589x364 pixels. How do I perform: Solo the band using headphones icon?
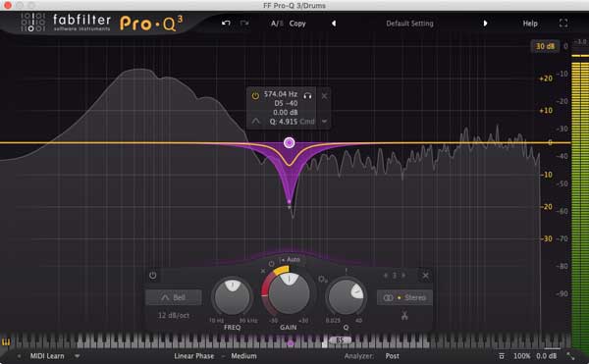pos(307,96)
